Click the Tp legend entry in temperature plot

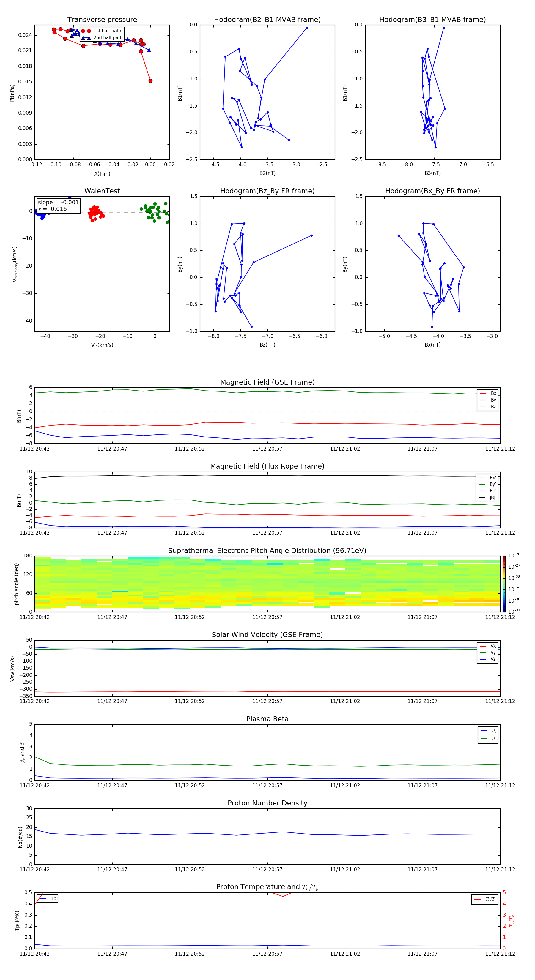[x=48, y=899]
